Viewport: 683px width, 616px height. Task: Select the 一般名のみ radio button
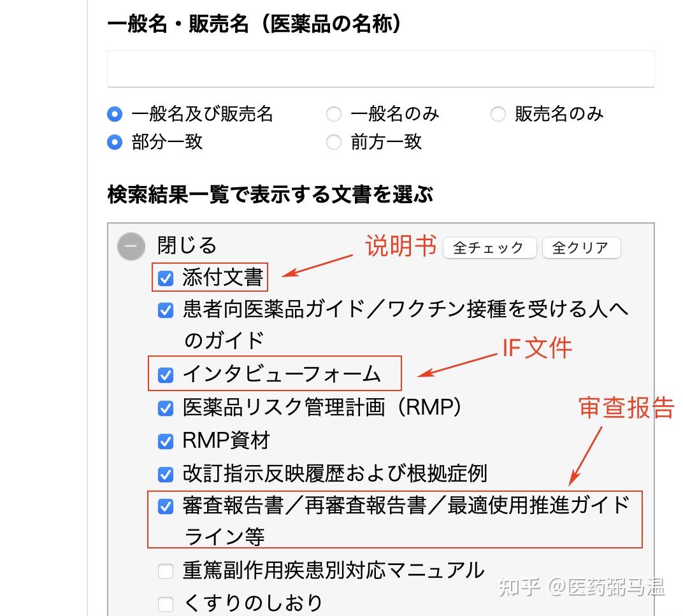click(333, 114)
